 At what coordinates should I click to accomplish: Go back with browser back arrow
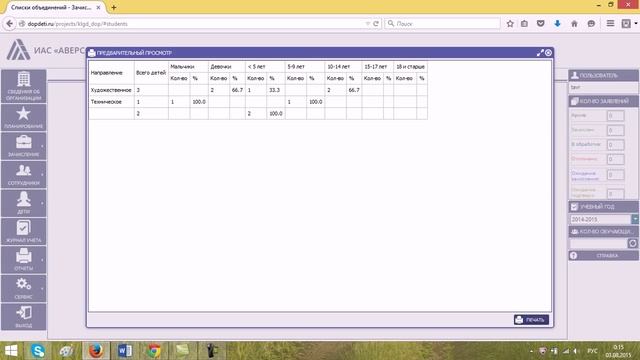click(9, 24)
